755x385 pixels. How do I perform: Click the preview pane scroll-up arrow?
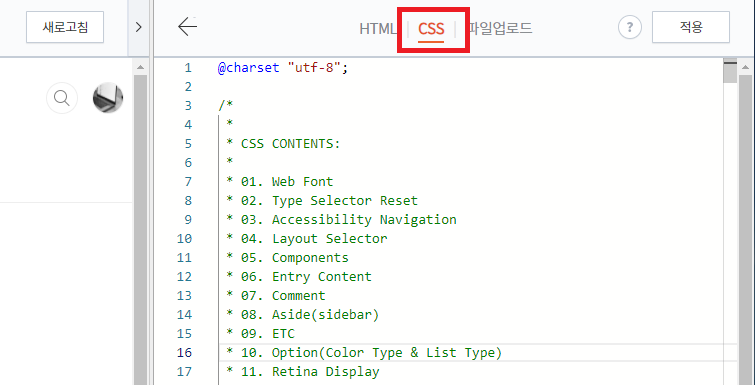(140, 67)
